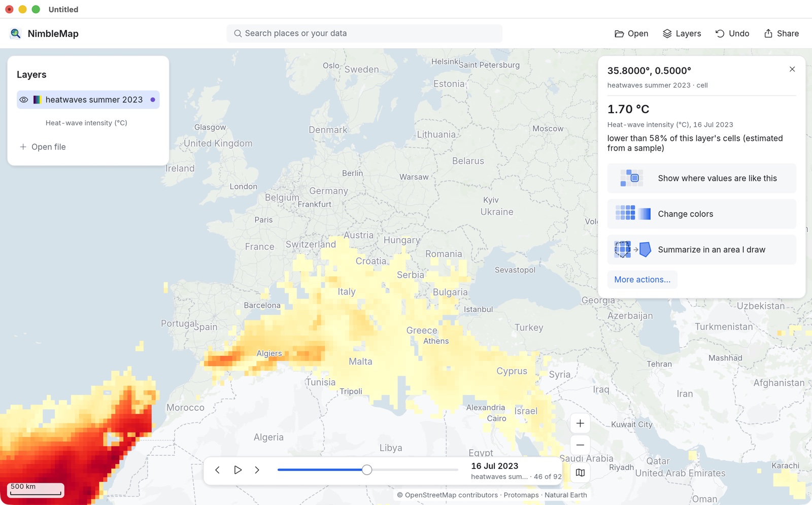Hide the heatwaves summer 2023 layer
This screenshot has width=812, height=505.
[x=24, y=100]
